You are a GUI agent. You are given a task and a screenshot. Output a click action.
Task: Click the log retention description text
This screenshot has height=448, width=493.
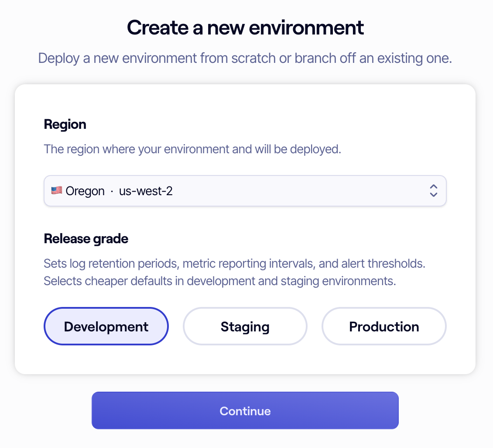pos(234,263)
